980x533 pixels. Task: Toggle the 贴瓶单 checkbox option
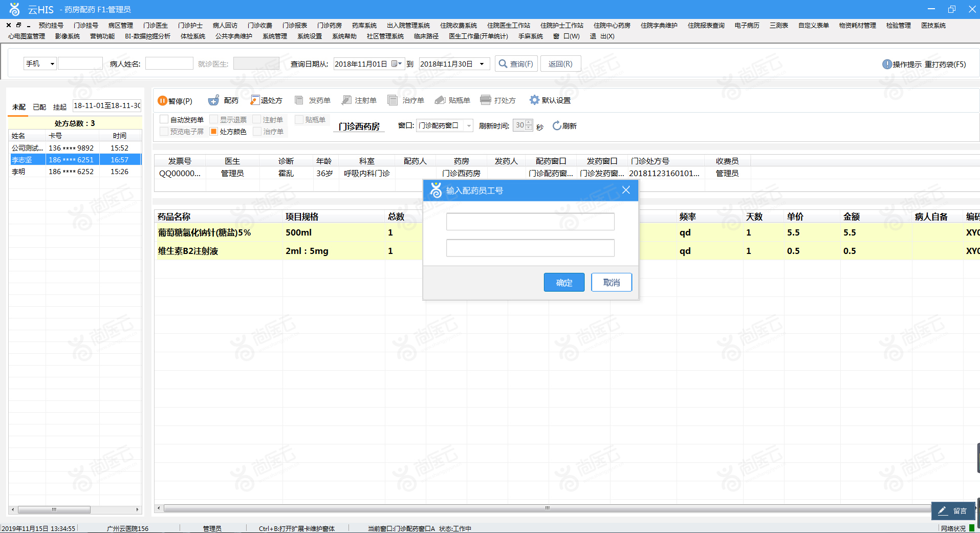299,119
